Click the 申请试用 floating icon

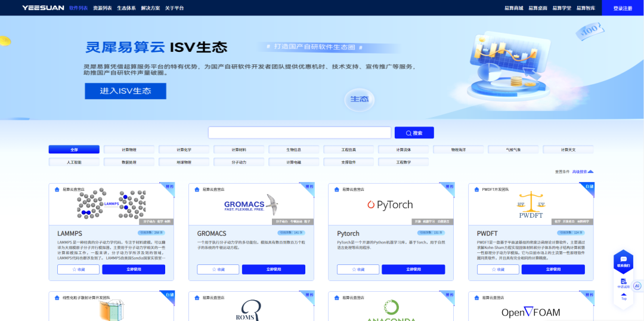[x=624, y=282]
